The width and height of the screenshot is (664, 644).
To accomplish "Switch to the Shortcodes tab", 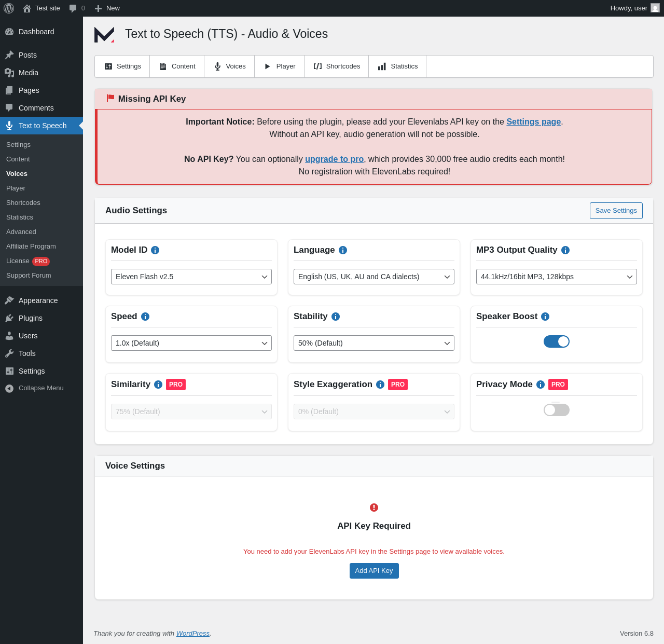I will 337,66.
